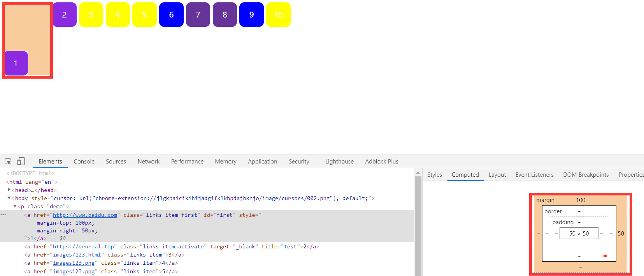The height and width of the screenshot is (276, 644).
Task: Open the Styles sidebar tab
Action: [x=434, y=175]
